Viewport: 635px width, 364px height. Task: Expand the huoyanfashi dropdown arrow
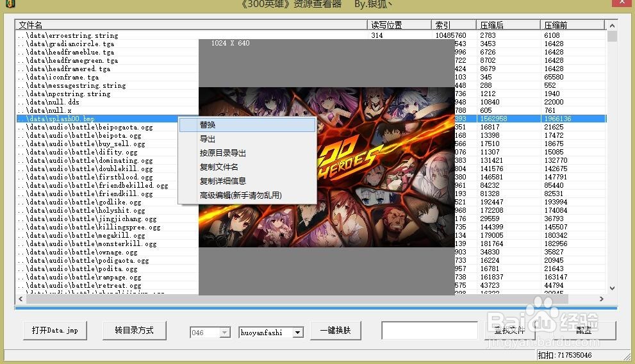point(298,333)
